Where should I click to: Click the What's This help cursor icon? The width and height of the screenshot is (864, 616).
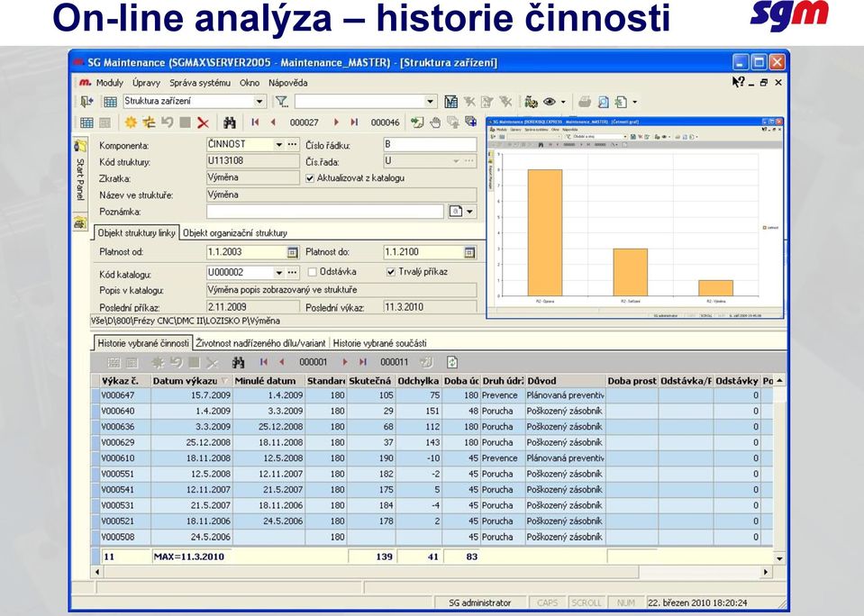point(739,82)
